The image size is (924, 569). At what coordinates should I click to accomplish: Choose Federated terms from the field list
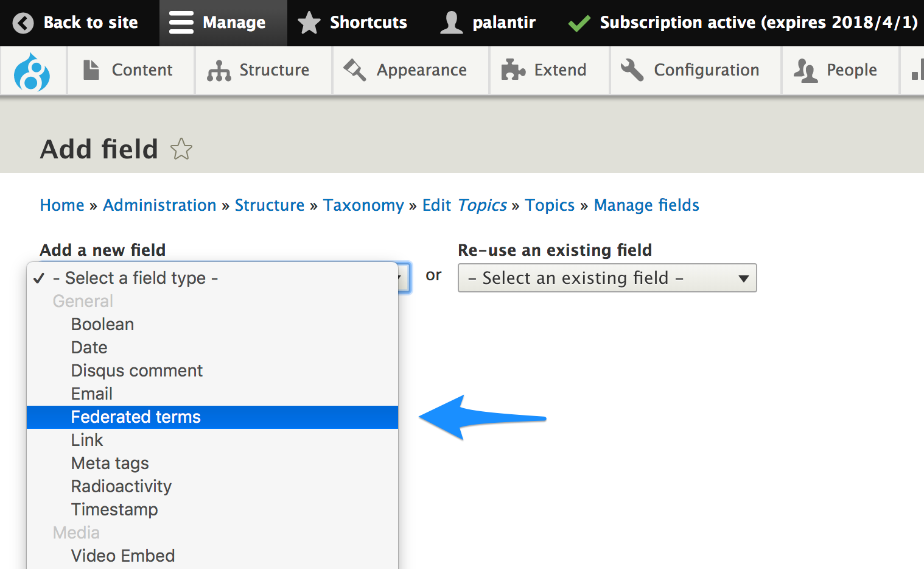[x=136, y=417]
